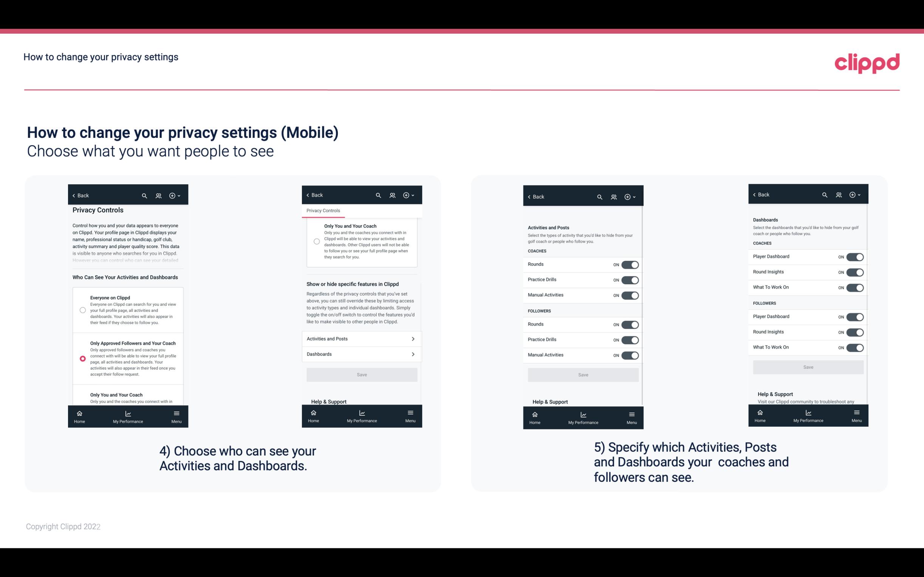Select Everyone on Clippd radio button option

pyautogui.click(x=82, y=309)
